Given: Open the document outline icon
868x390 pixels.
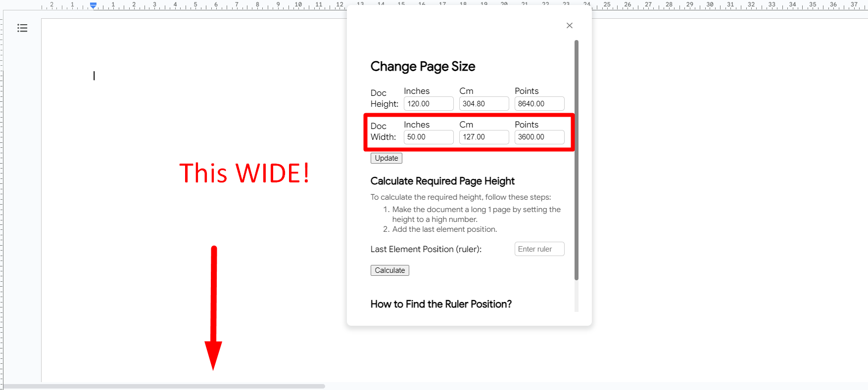Looking at the screenshot, I should pos(22,28).
